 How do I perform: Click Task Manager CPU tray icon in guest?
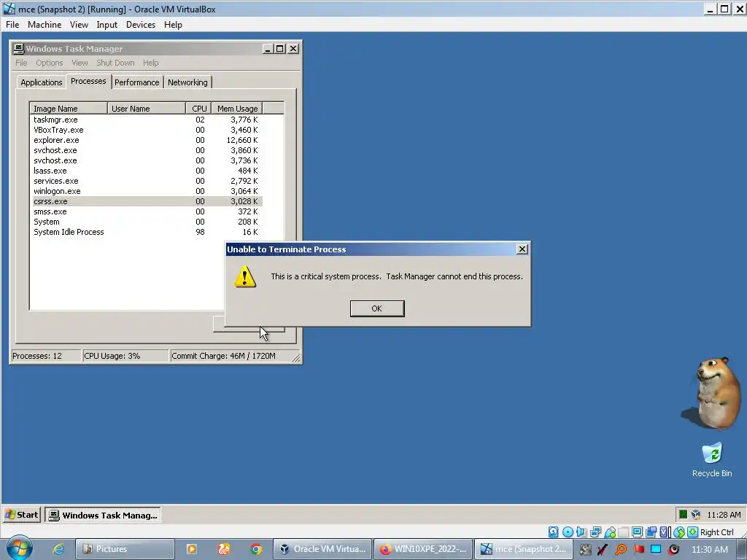(x=683, y=514)
